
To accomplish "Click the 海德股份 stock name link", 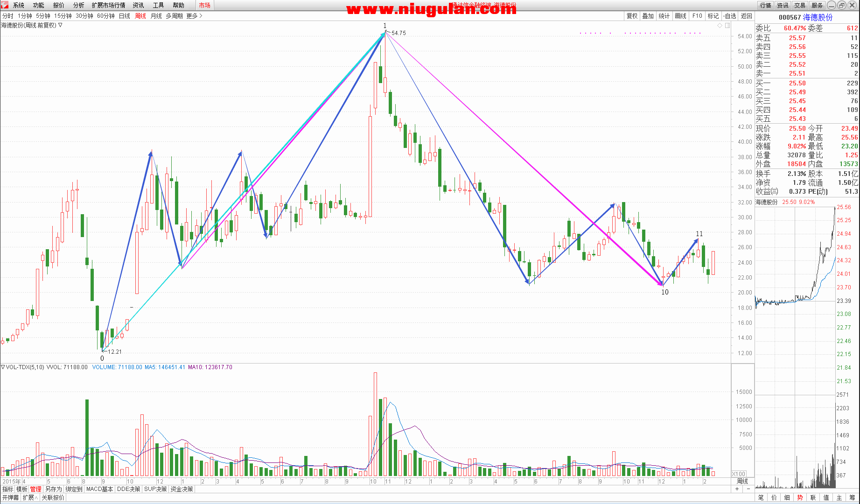I will coord(818,17).
